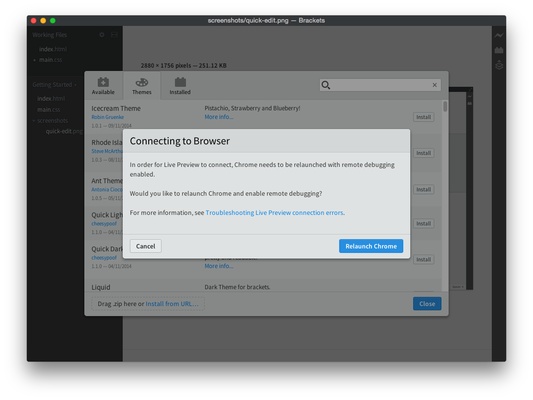Install the Icecream Theme
The image size is (533, 400).
(424, 117)
